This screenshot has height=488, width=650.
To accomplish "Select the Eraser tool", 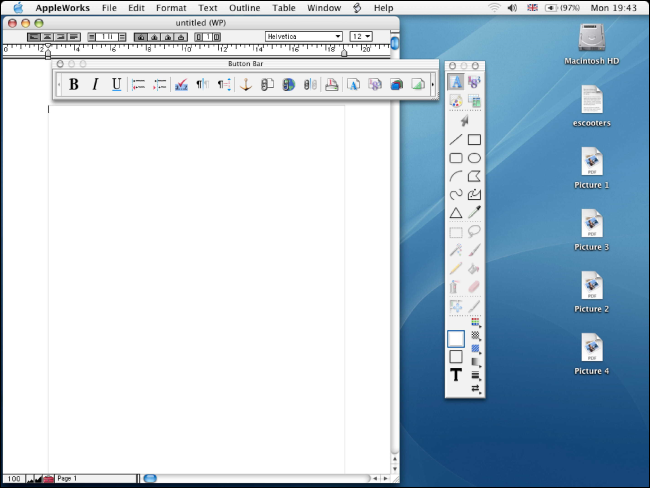I will 474,286.
